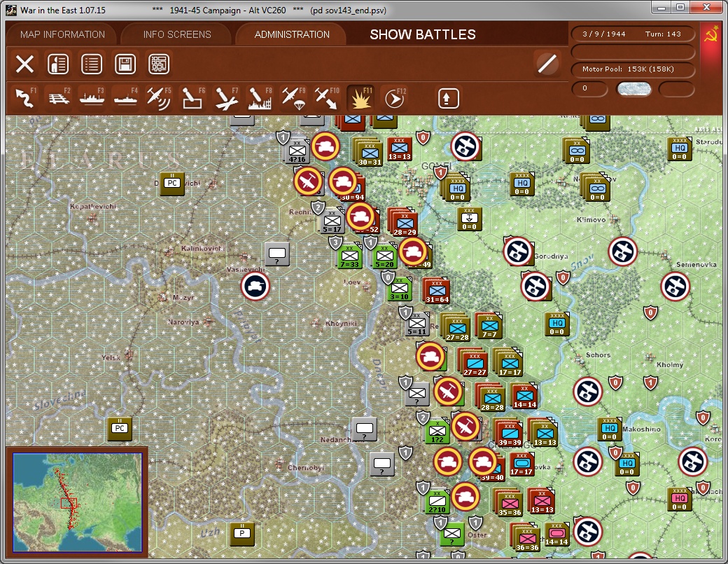The height and width of the screenshot is (564, 728).
Task: Click the 3/9/1944 Turn 143 date pill
Action: pyautogui.click(x=632, y=34)
